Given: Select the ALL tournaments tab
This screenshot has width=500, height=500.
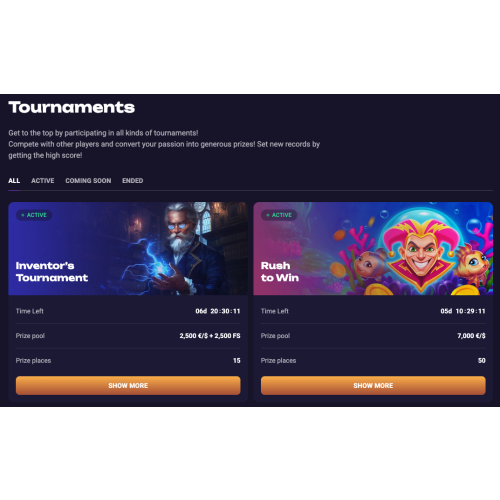Looking at the screenshot, I should (14, 181).
